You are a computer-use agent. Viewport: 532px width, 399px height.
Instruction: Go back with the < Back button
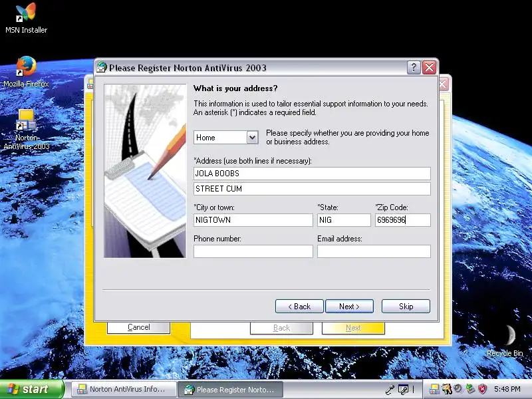[x=299, y=307]
